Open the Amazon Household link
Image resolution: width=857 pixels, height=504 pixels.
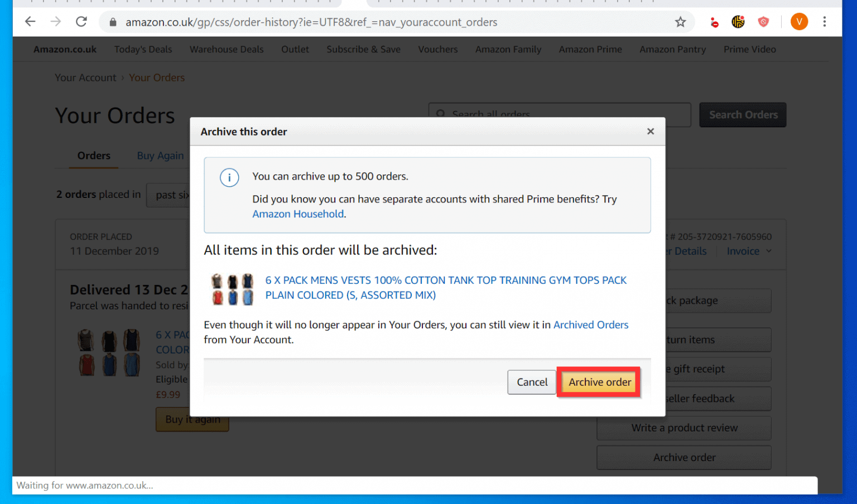point(298,214)
